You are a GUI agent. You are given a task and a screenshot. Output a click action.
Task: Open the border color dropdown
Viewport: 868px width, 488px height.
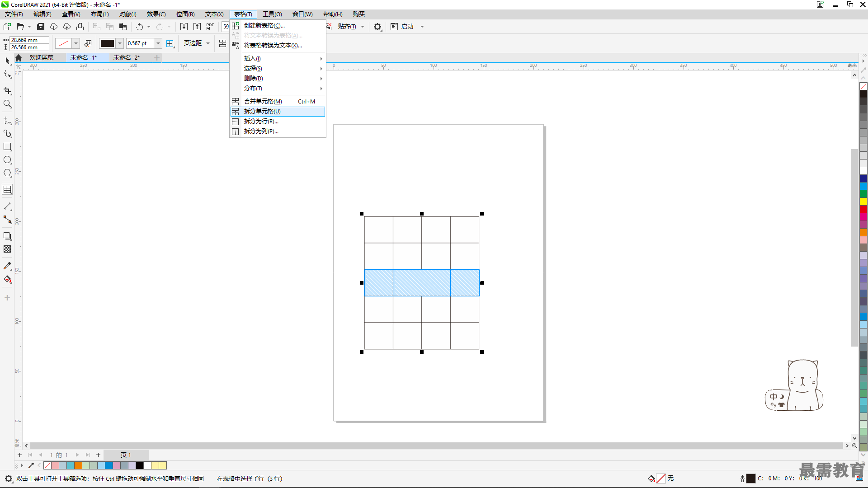pyautogui.click(x=120, y=43)
